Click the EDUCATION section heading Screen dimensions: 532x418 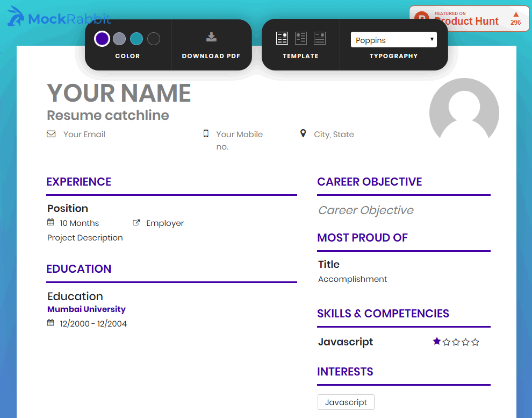pos(78,269)
